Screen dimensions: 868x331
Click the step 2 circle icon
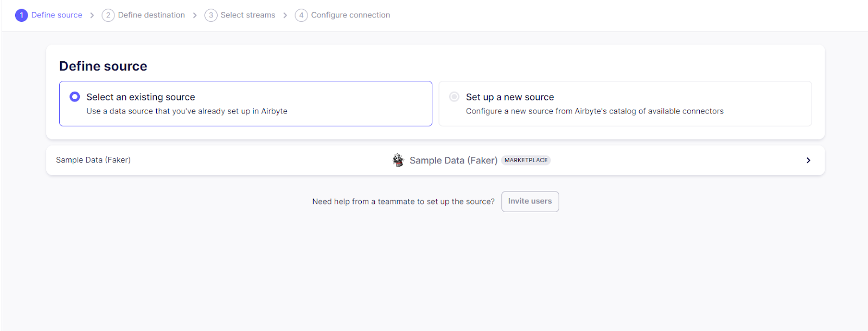point(108,15)
